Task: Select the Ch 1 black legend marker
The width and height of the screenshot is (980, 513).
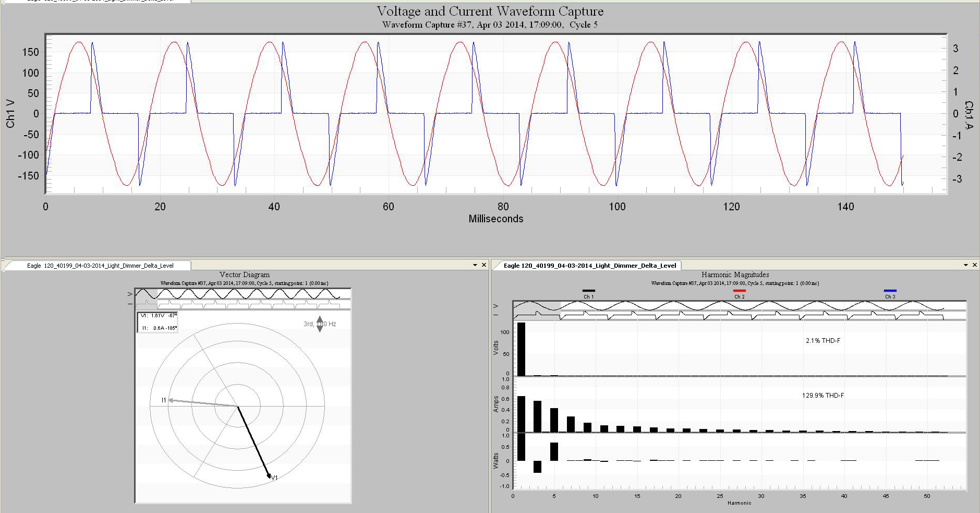Action: click(588, 291)
